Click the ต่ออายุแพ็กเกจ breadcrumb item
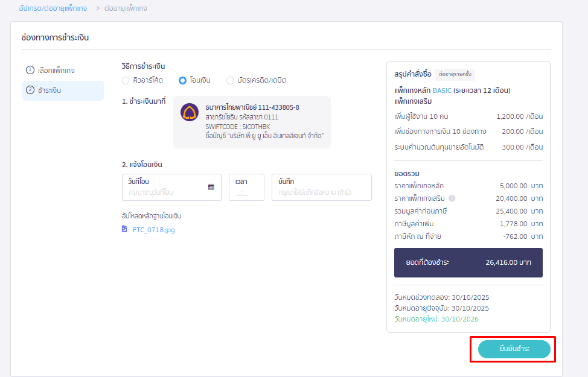 pyautogui.click(x=126, y=8)
